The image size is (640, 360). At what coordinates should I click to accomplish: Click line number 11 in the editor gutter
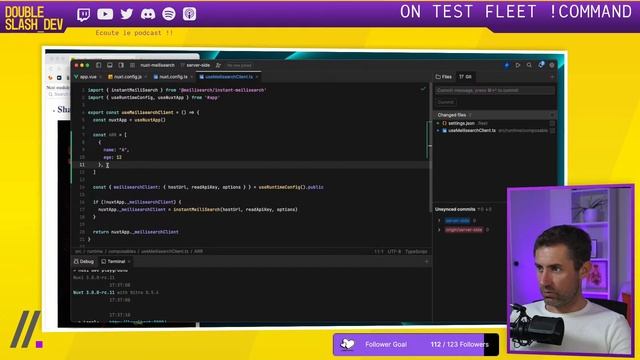(82, 165)
